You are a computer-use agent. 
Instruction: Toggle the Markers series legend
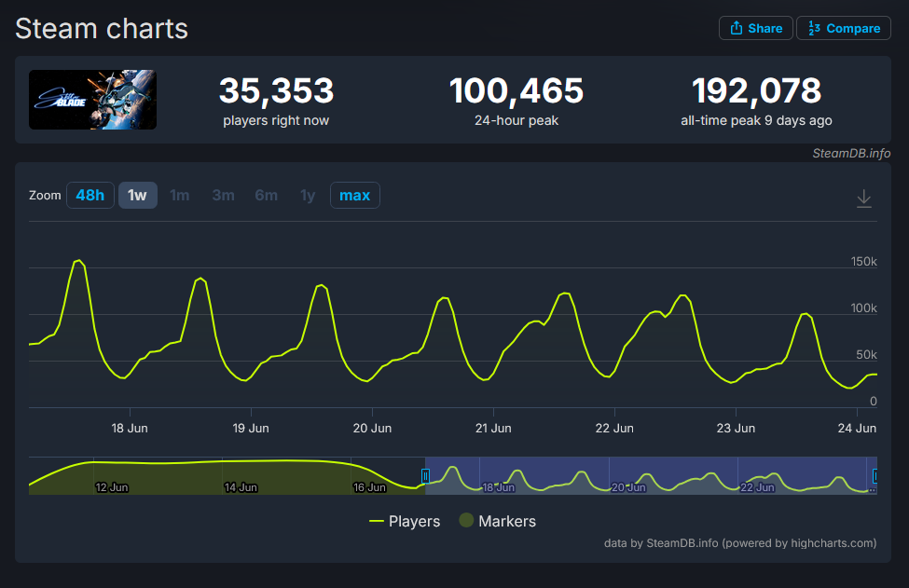pos(498,522)
